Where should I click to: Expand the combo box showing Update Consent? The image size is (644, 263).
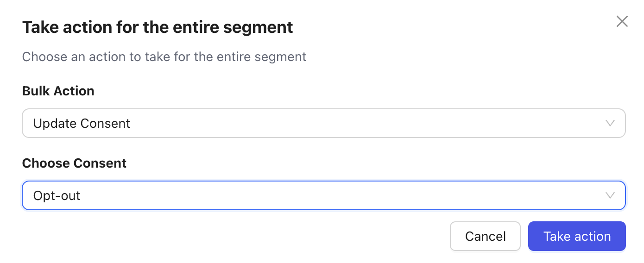pos(323,123)
